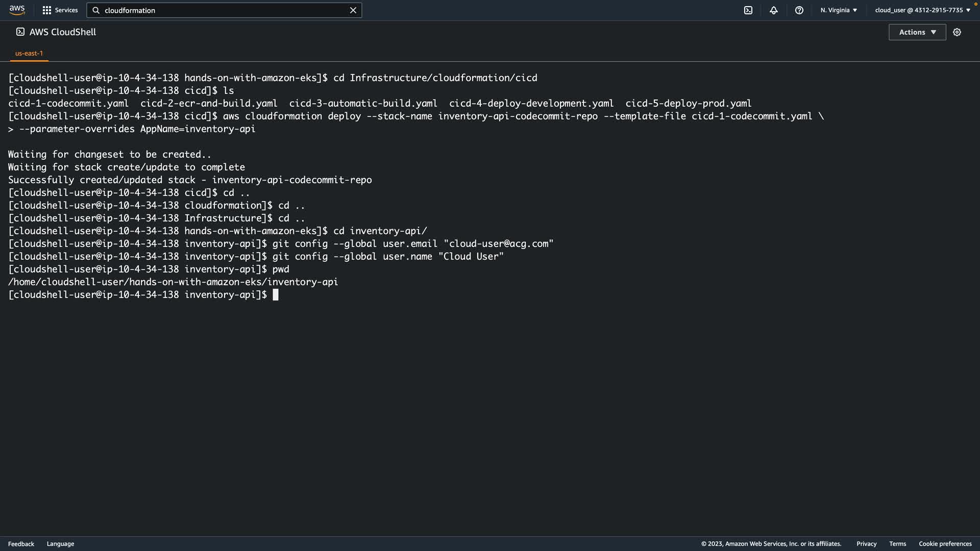This screenshot has width=980, height=551.
Task: Clear the cloudformation search text
Action: coord(353,10)
